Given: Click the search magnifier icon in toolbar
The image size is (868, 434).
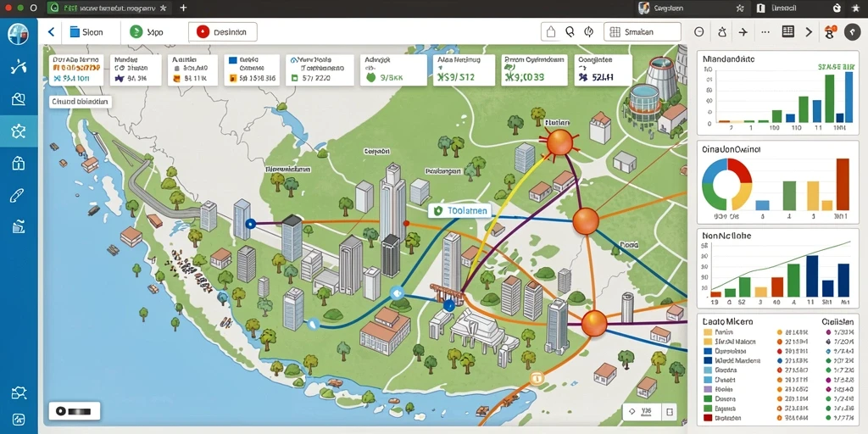Looking at the screenshot, I should [x=570, y=32].
